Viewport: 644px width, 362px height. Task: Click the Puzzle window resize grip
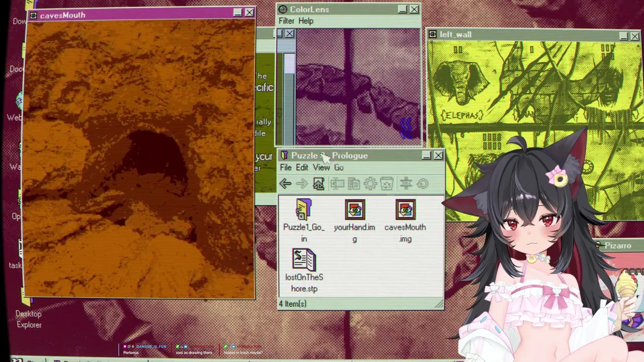click(439, 304)
